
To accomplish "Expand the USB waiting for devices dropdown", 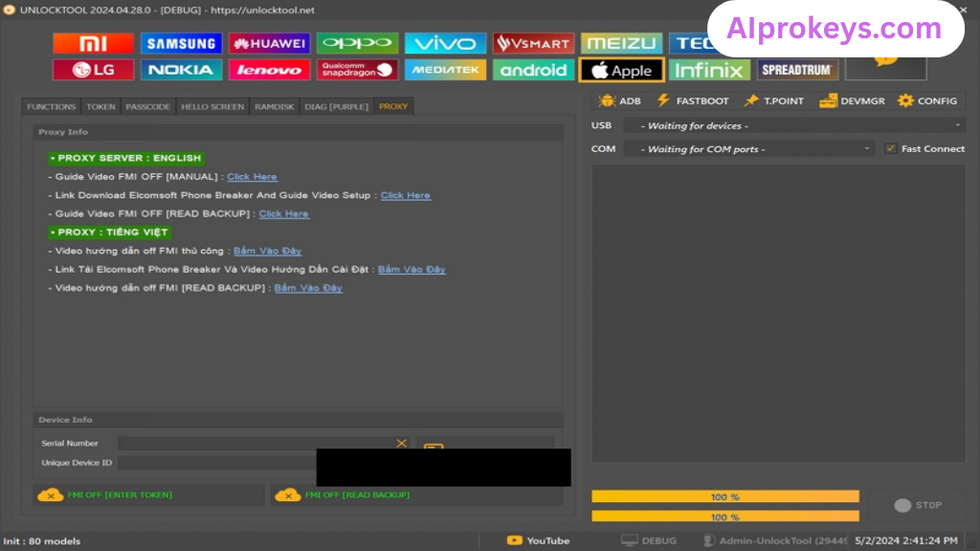I will tap(794, 125).
